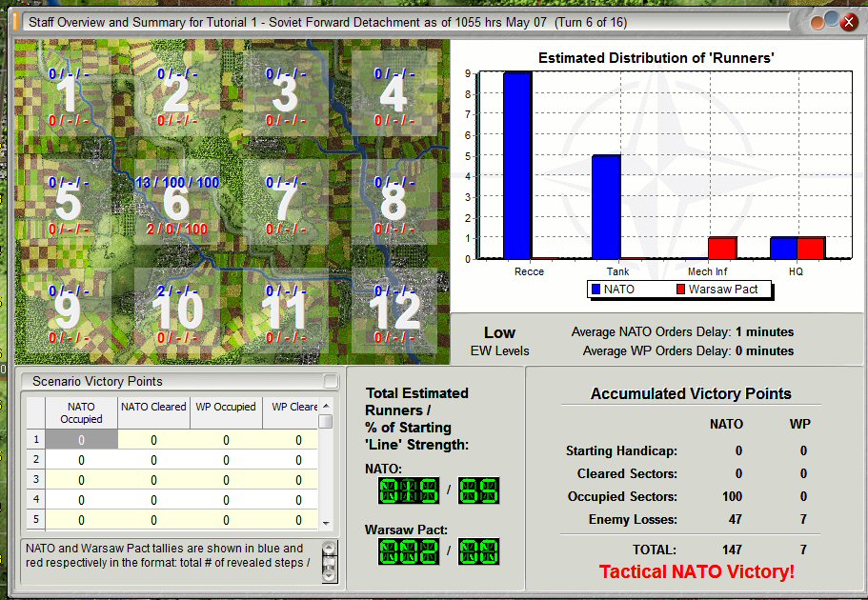Screen dimensions: 868x600
Task: Click the NATO Cleared cell in row 2
Action: [153, 459]
